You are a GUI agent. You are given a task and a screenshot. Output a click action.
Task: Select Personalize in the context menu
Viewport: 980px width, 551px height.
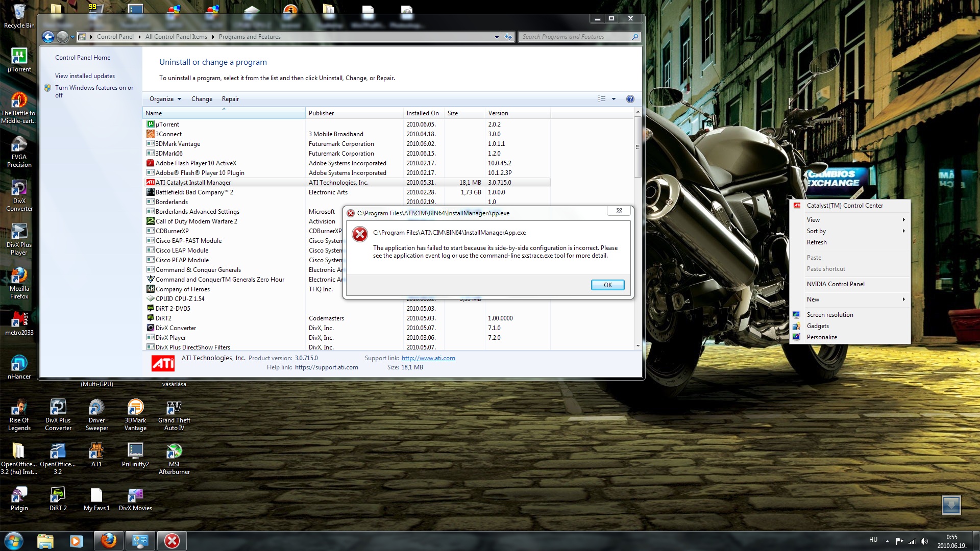(850, 337)
